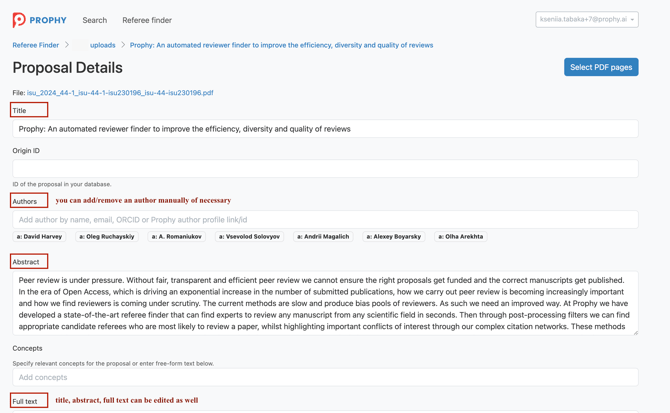Click the Prophy logo icon

pos(19,20)
